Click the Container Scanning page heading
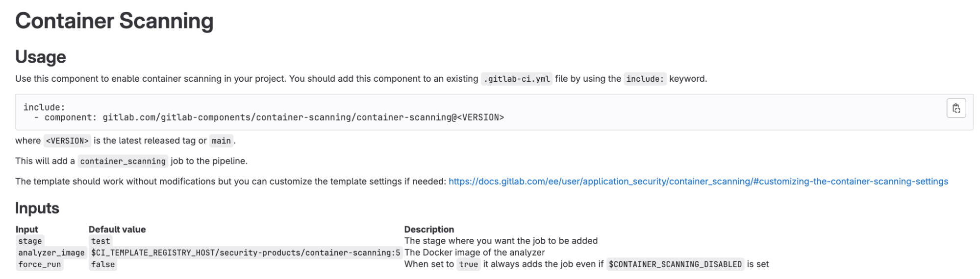980x279 pixels. (114, 21)
